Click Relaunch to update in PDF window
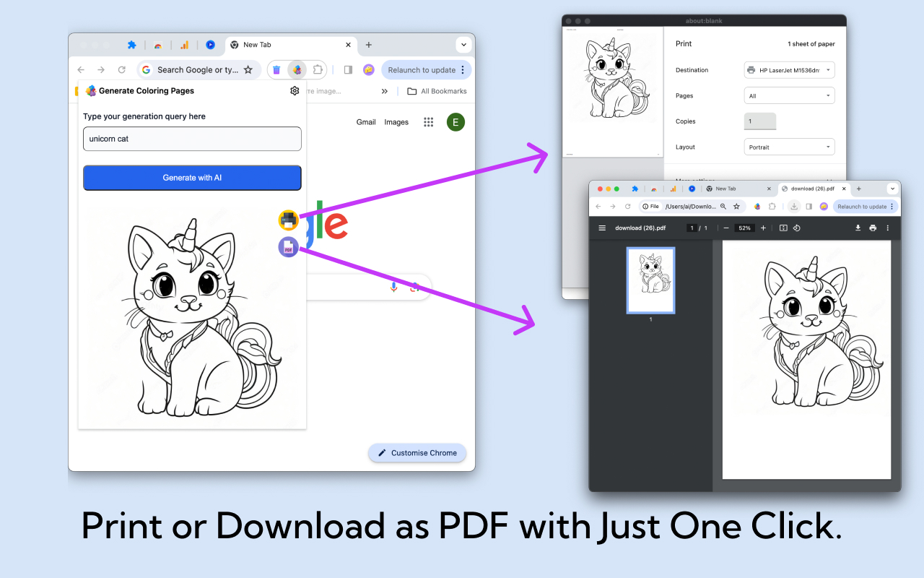Screen dimensions: 924x578 [862, 207]
